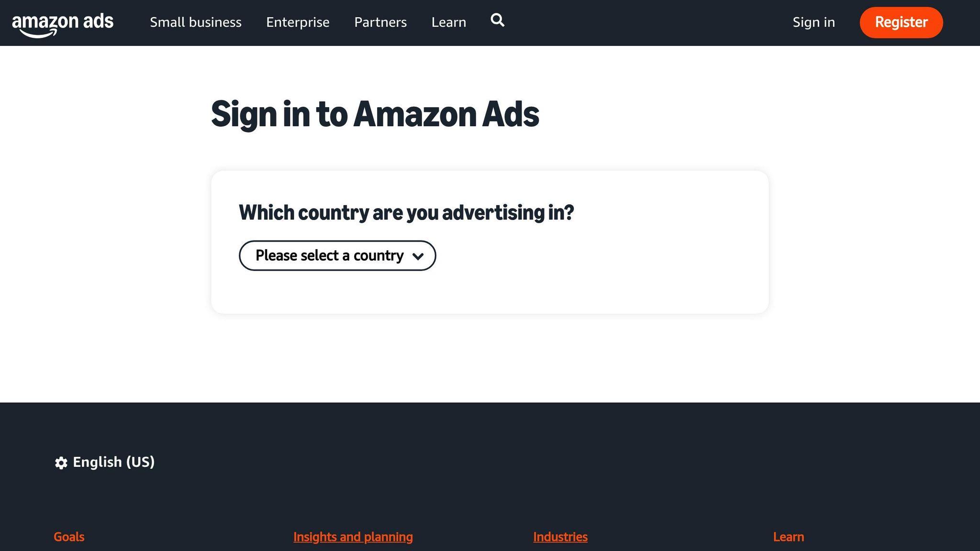This screenshot has width=980, height=551.
Task: Open the search magnifier icon
Action: (x=497, y=21)
